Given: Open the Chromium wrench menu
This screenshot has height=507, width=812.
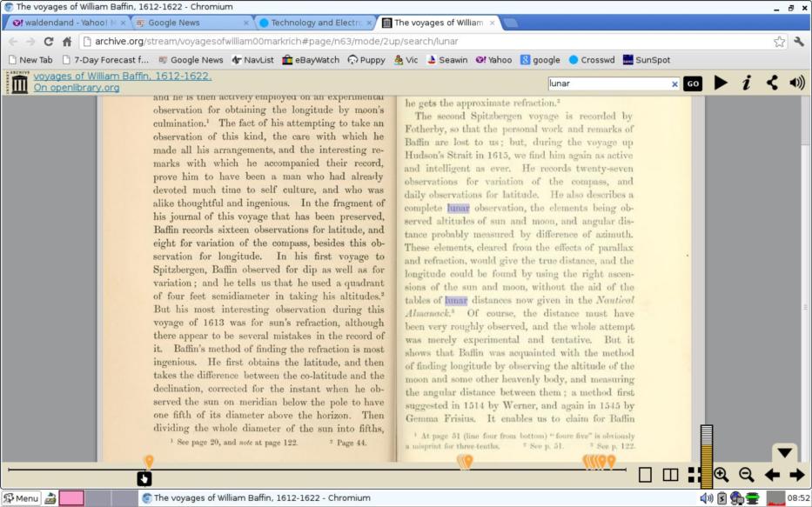Looking at the screenshot, I should pyautogui.click(x=799, y=41).
